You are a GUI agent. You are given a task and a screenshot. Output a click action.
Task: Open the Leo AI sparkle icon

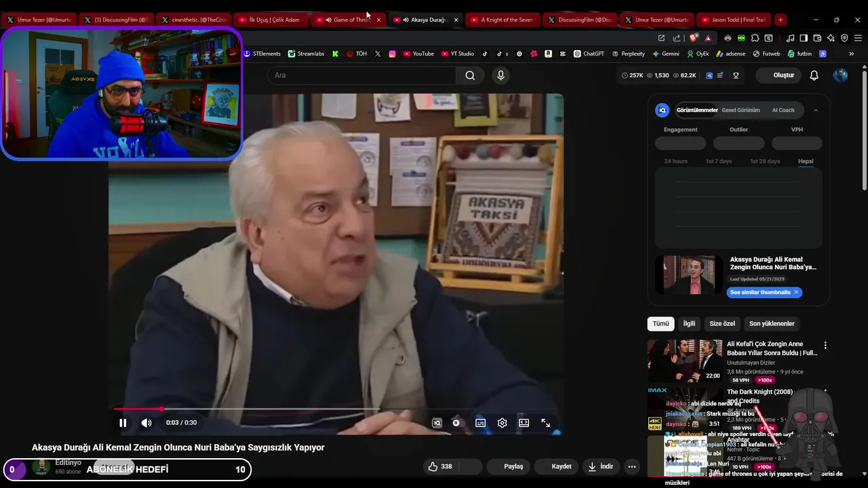pyautogui.click(x=831, y=38)
